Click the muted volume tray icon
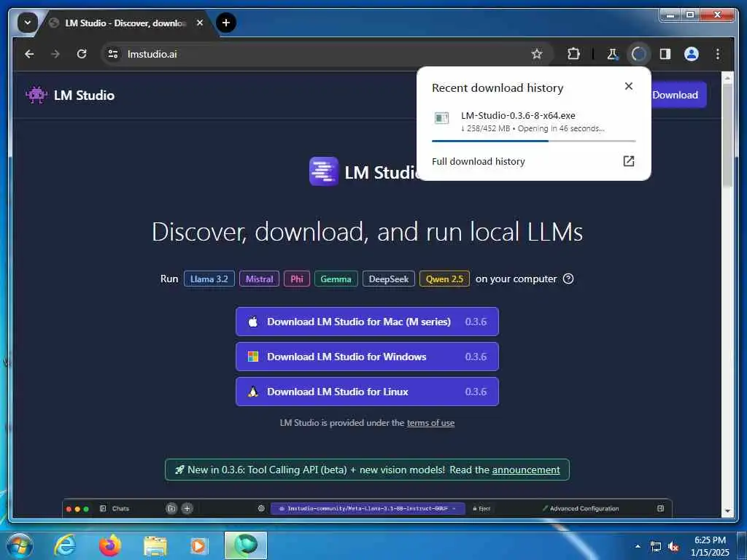This screenshot has height=560, width=747. [673, 547]
